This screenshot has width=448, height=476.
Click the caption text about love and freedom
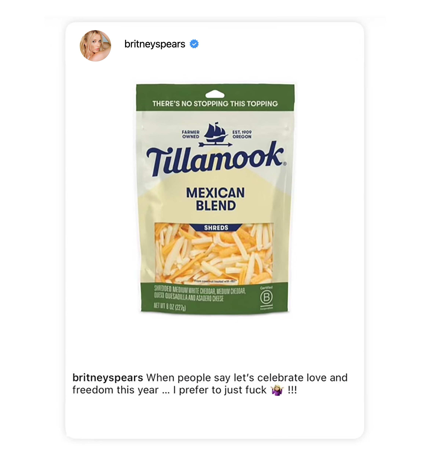[210, 384]
